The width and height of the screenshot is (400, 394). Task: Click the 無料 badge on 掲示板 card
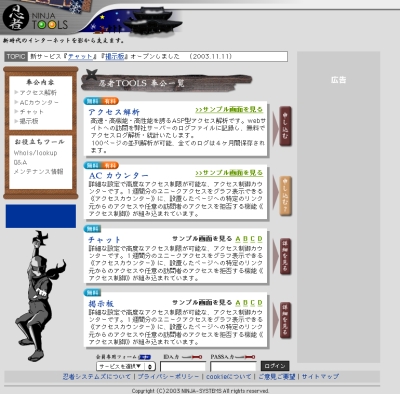[x=92, y=293]
